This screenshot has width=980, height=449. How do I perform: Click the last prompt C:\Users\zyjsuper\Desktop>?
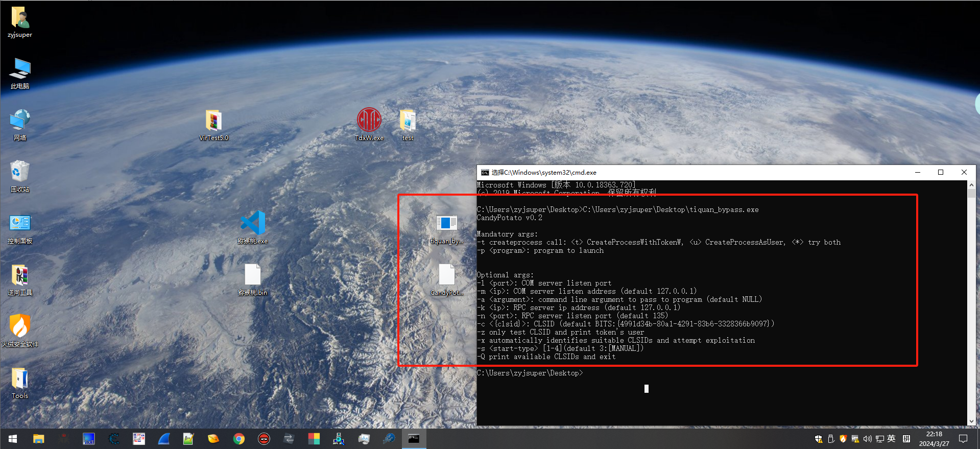point(530,373)
